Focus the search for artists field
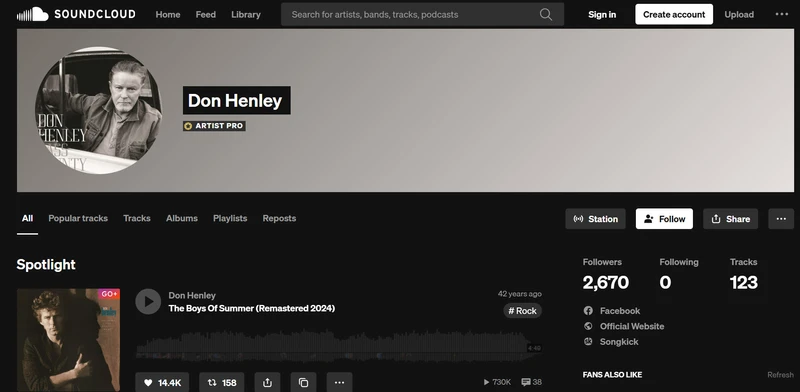This screenshot has width=800, height=392. coord(422,14)
